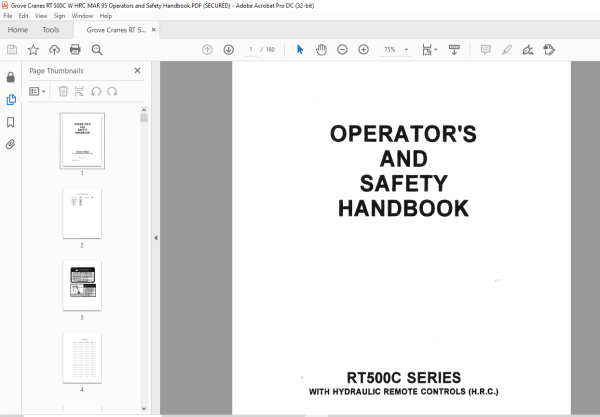Screen dimensions: 600x417
Task: Open the View menu
Action: (x=41, y=16)
